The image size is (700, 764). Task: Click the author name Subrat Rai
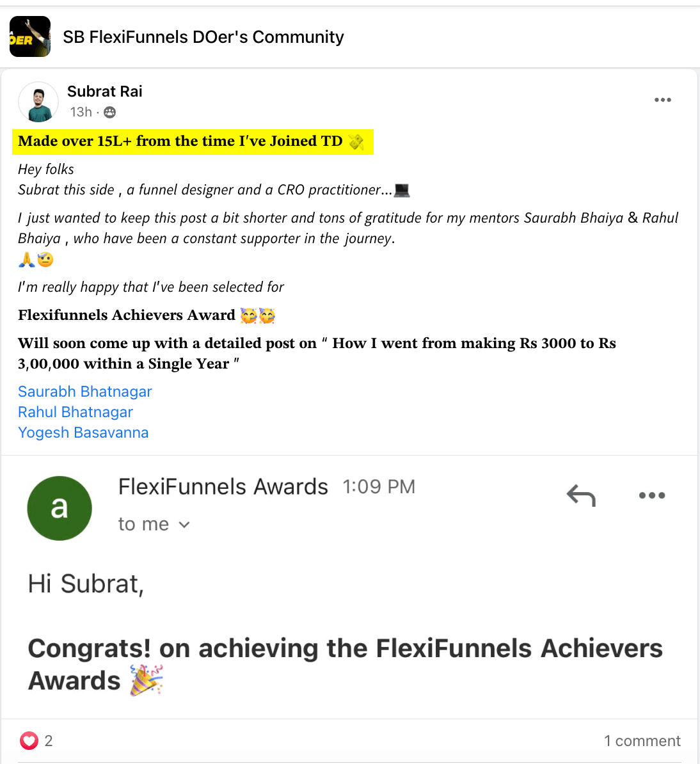[105, 92]
